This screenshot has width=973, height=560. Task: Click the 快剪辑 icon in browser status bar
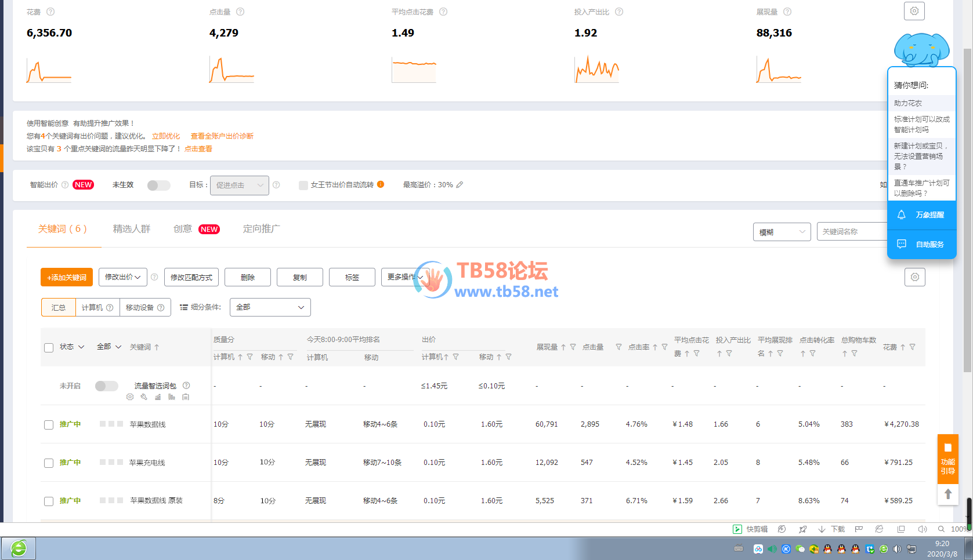[737, 529]
